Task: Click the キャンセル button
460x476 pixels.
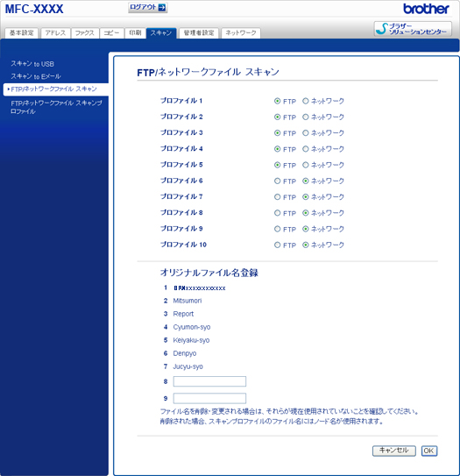Action: pyautogui.click(x=394, y=451)
